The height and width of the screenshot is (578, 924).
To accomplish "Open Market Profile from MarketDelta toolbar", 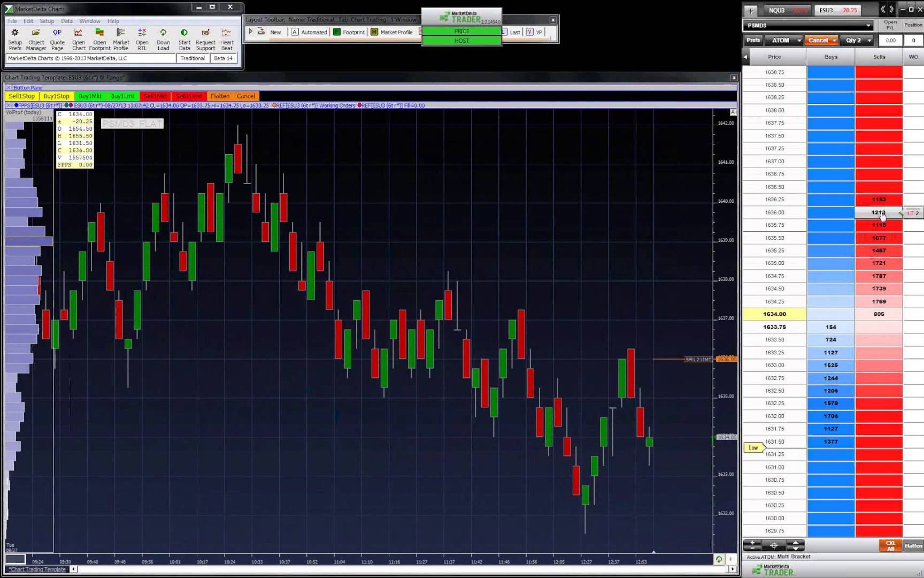I will click(121, 39).
